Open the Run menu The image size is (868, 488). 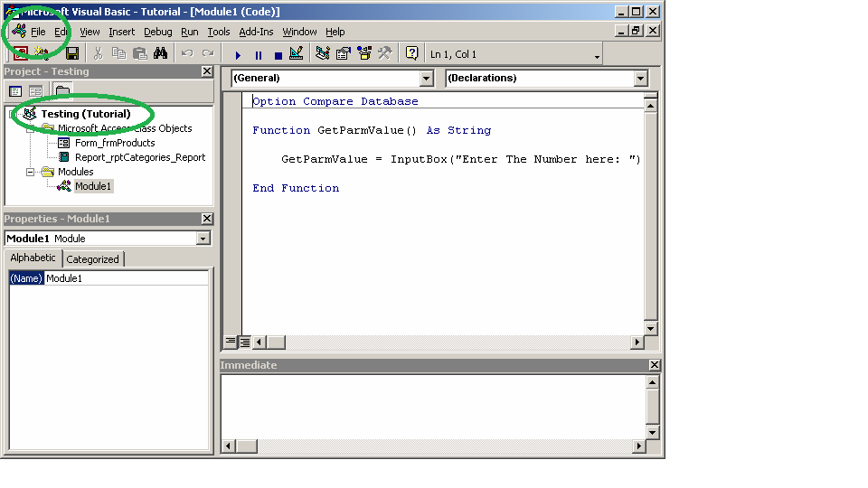pos(189,32)
